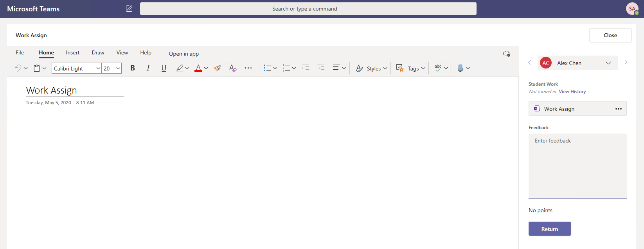Expand the font color arrow
The width and height of the screenshot is (644, 249).
point(206,68)
